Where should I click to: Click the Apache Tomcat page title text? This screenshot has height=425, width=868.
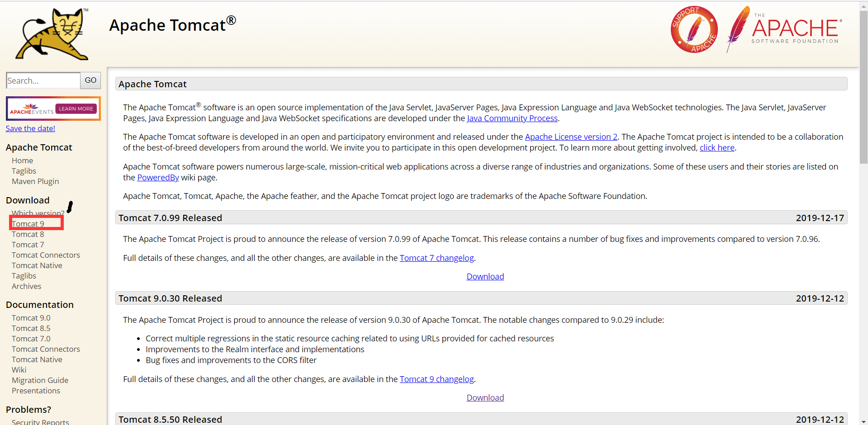click(172, 25)
